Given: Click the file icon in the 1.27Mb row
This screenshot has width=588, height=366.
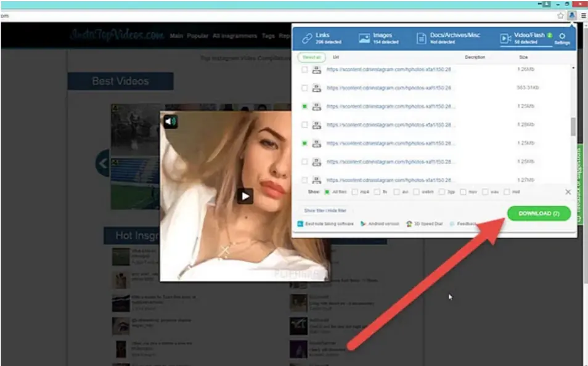Looking at the screenshot, I should point(317,180).
